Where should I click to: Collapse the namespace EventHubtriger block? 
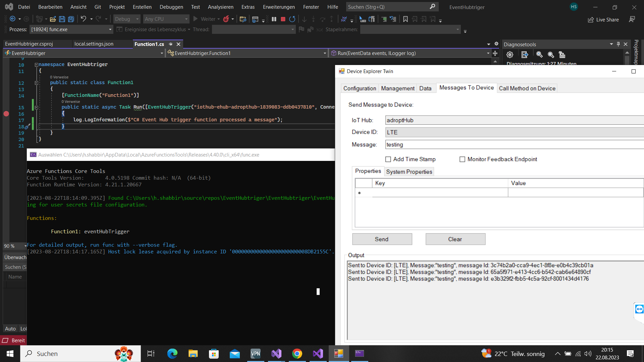click(36, 65)
